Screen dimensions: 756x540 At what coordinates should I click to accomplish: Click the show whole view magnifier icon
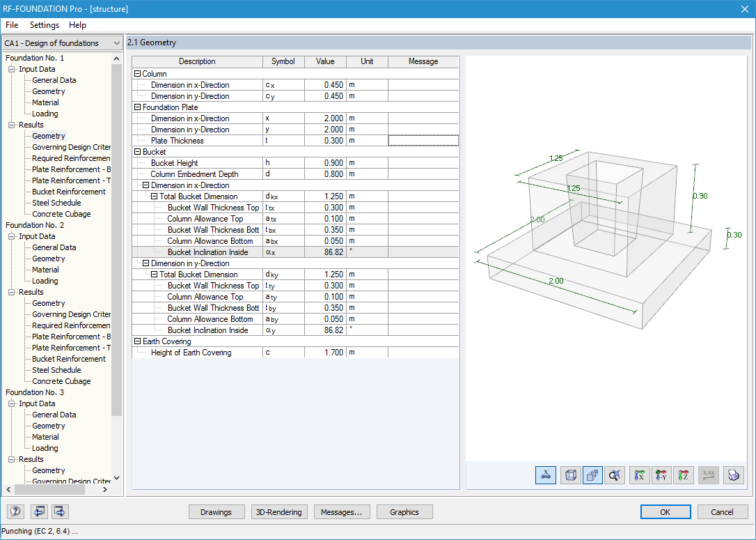point(614,475)
